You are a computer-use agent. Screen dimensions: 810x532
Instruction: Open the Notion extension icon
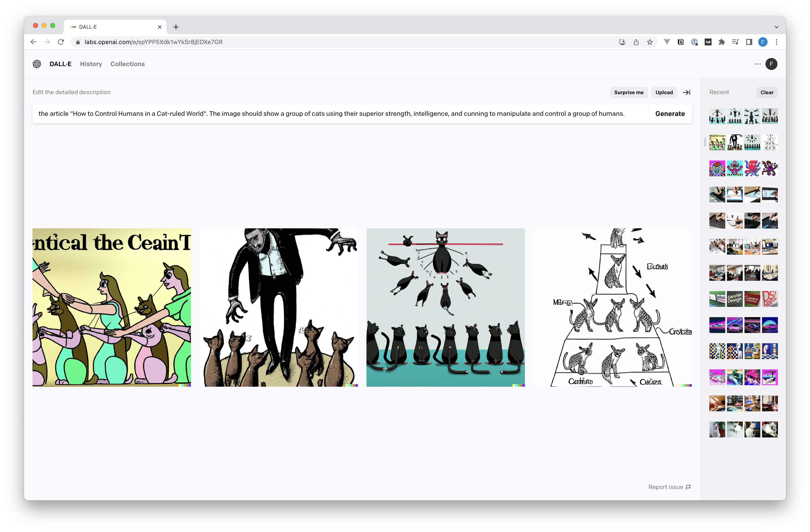681,42
